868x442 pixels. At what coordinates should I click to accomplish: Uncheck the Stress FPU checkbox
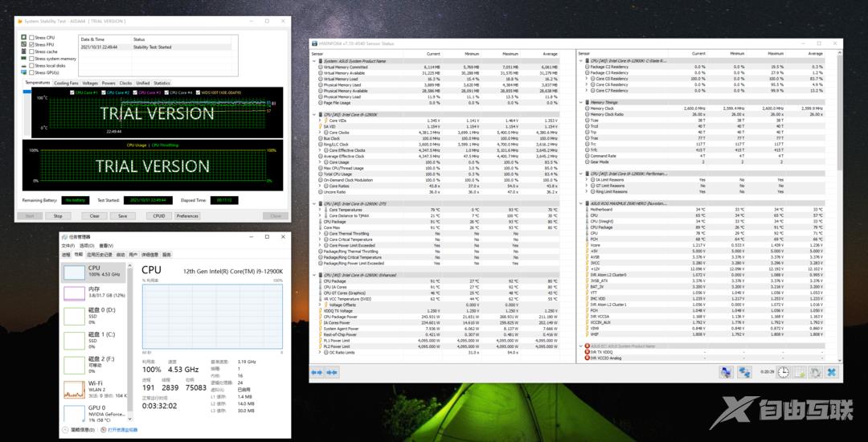point(31,45)
